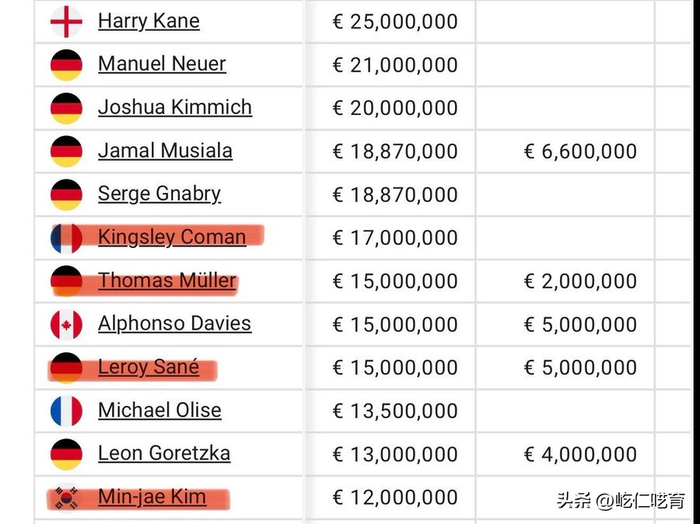Go to Michael Olise's profile link
The image size is (700, 524).
pos(159,410)
